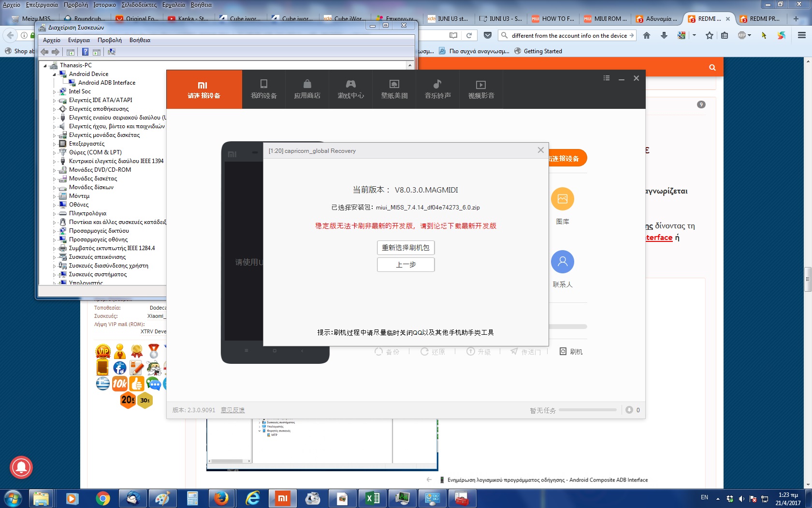Select Android ADB Interface device

pyautogui.click(x=106, y=83)
